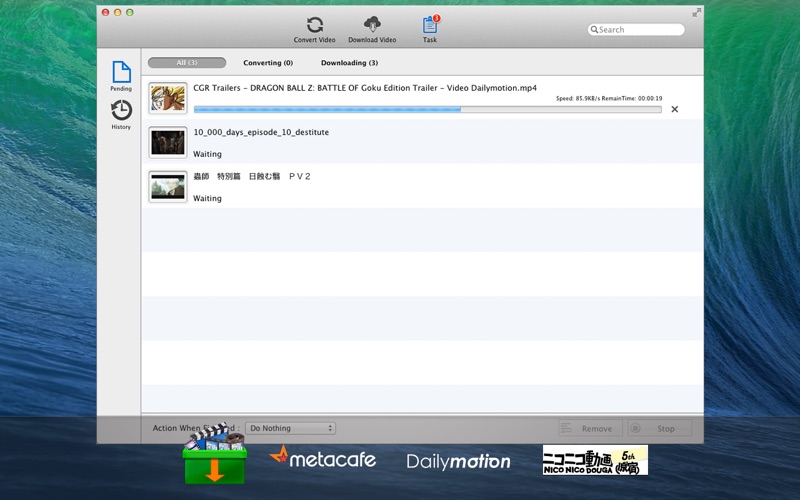The image size is (800, 500).
Task: Select the Japanese PV2 video thumbnail
Action: click(168, 187)
